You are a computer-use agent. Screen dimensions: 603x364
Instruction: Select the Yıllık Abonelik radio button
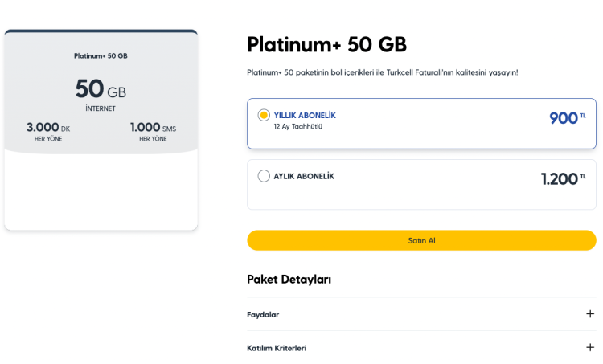click(264, 116)
